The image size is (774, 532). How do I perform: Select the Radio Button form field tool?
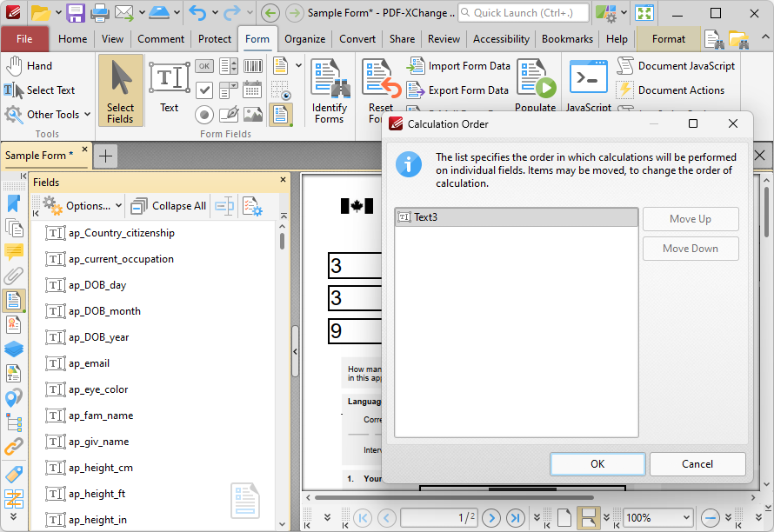point(204,114)
